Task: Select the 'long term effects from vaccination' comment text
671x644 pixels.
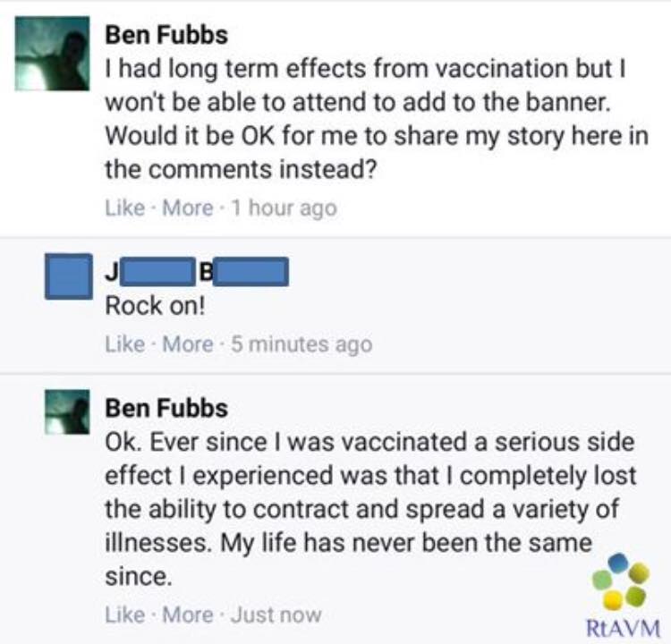Action: pos(377,119)
